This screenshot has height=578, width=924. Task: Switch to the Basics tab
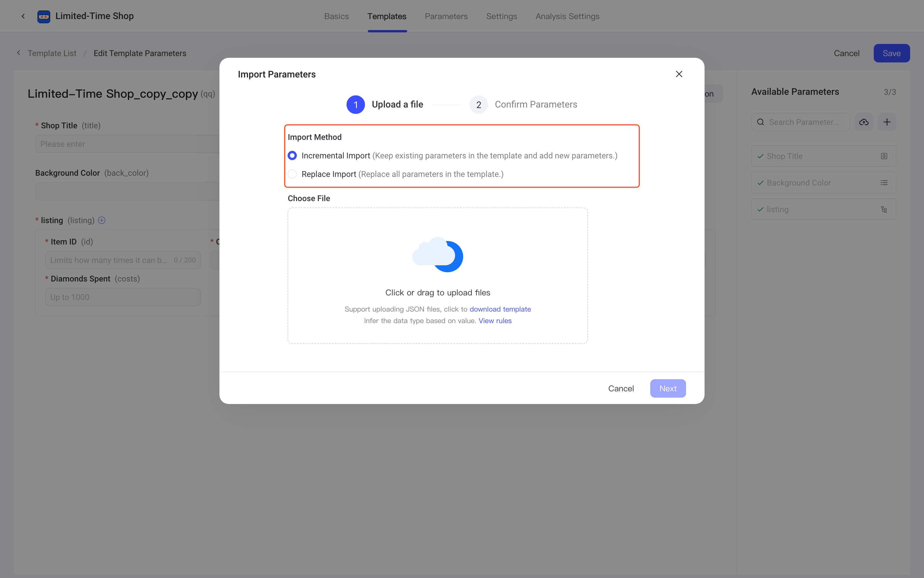pos(336,16)
